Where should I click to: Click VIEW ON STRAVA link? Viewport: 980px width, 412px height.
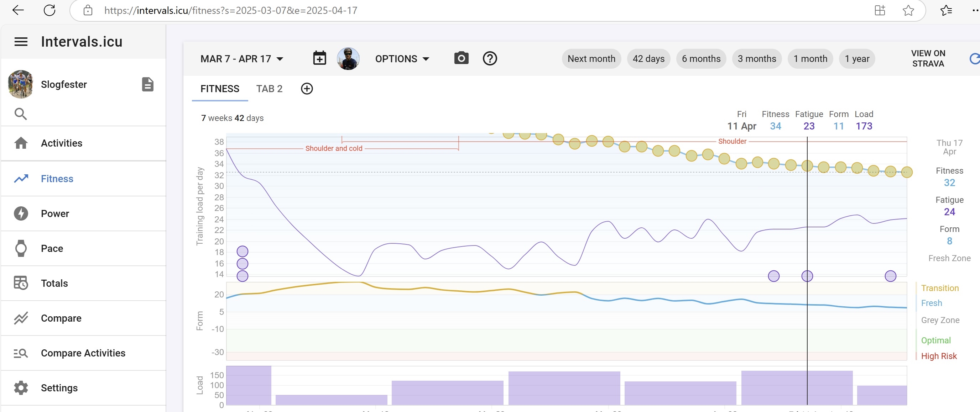coord(928,59)
